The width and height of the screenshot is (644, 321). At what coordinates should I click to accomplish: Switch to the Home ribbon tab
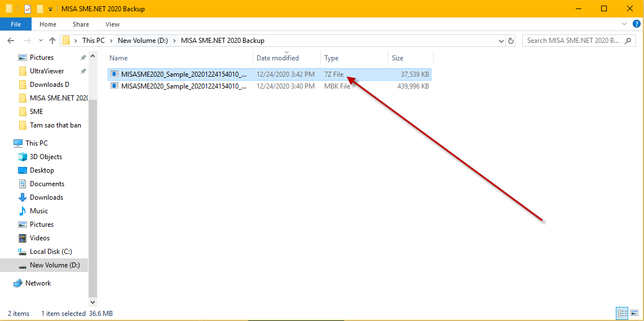48,24
